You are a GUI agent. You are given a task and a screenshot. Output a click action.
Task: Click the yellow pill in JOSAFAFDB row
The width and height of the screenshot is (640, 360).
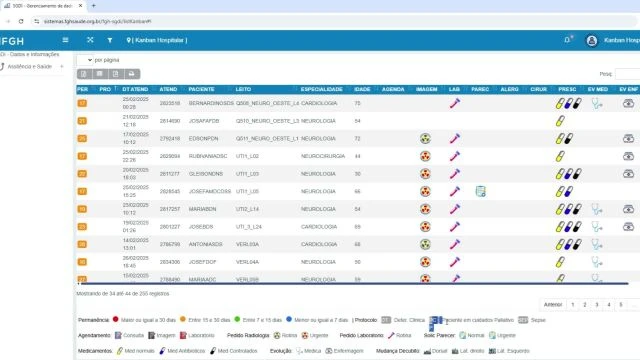[560, 121]
